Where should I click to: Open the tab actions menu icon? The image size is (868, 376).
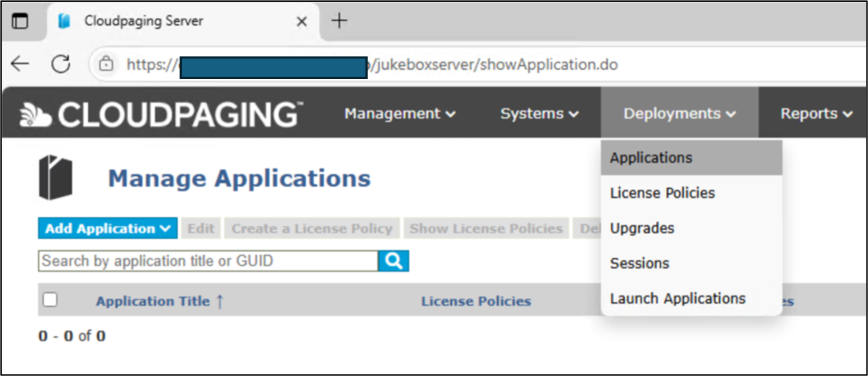click(20, 21)
